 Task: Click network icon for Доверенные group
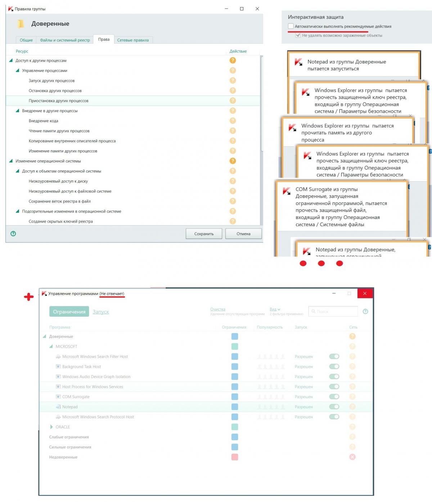(352, 336)
